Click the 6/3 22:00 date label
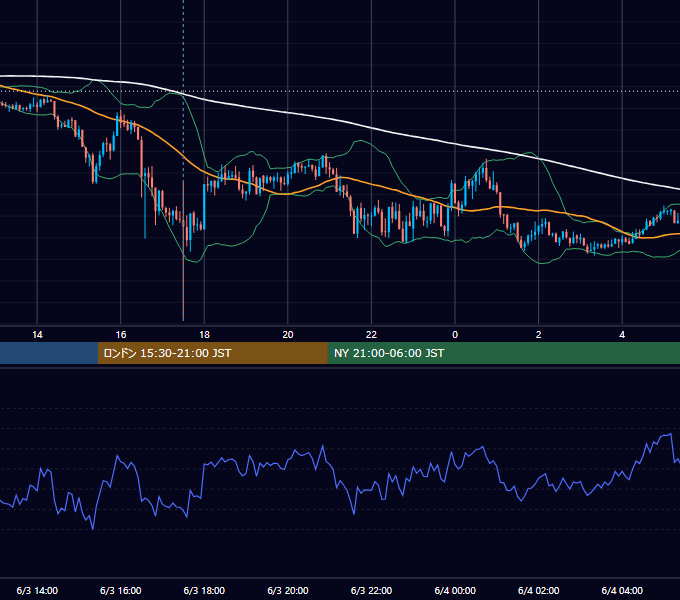680x600 pixels. 371,590
